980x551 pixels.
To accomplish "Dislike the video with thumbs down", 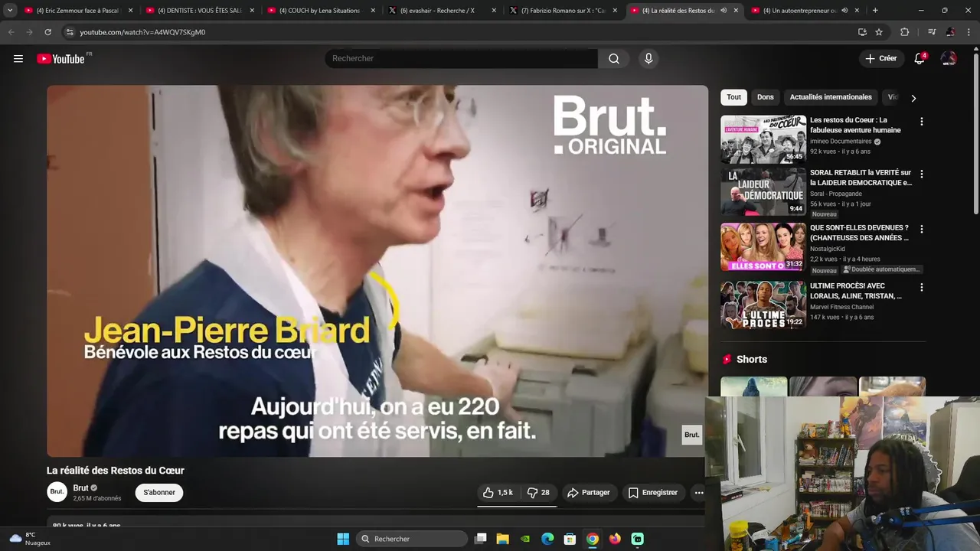I will pos(539,493).
